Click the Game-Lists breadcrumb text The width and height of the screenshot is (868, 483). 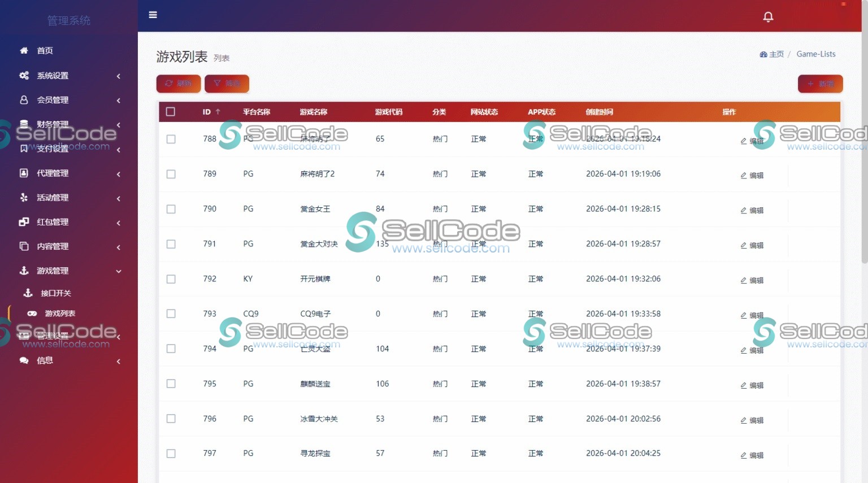tap(816, 54)
